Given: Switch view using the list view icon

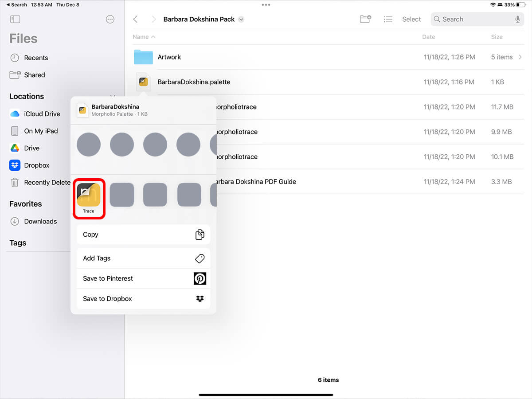Looking at the screenshot, I should (x=388, y=20).
